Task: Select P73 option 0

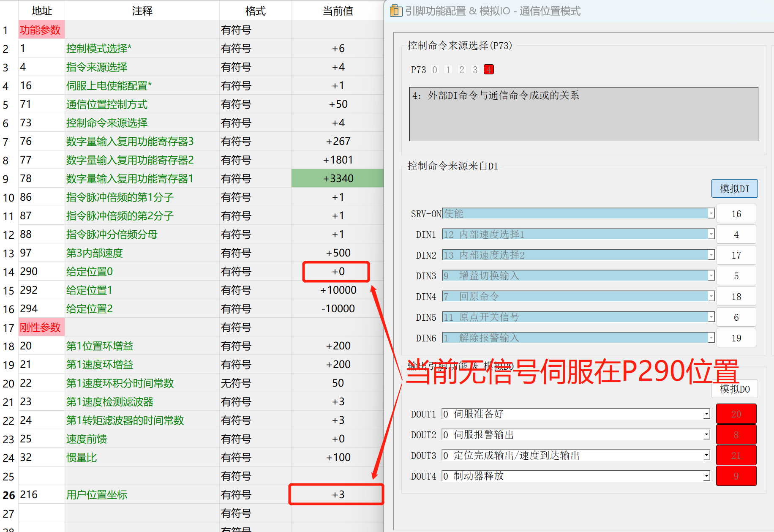Action: [x=435, y=69]
